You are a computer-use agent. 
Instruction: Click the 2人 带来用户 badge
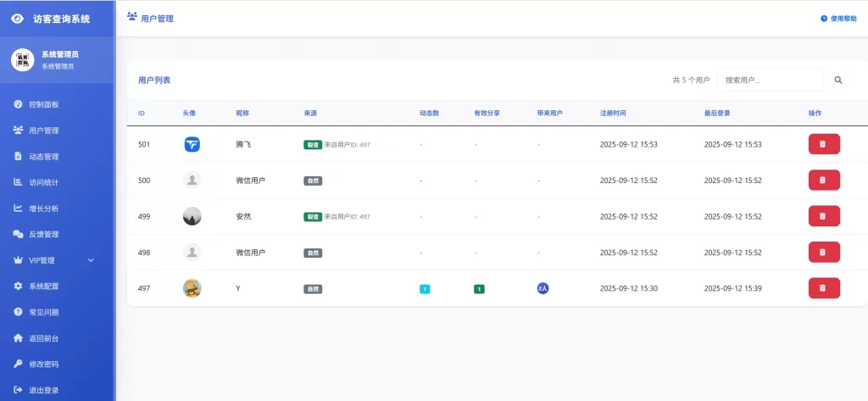click(x=542, y=288)
